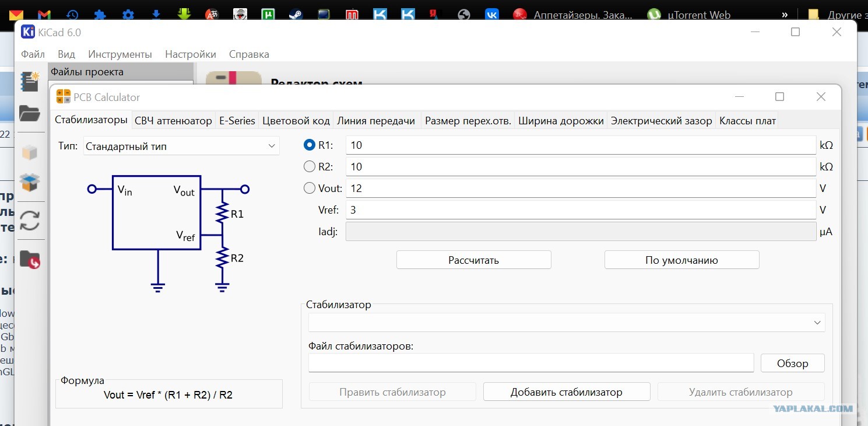Screen dimensions: 868x426
Task: Open the blue downloads arrow bookmark
Action: (156, 15)
